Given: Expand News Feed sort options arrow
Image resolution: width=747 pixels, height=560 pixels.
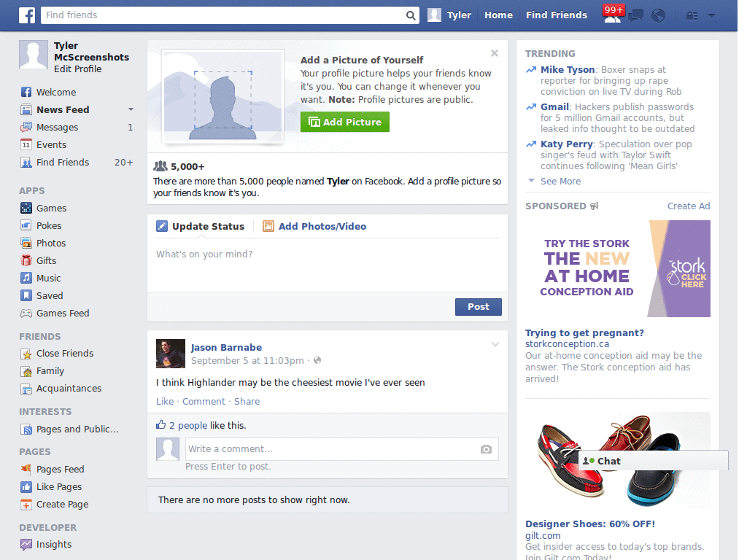Looking at the screenshot, I should tap(131, 109).
